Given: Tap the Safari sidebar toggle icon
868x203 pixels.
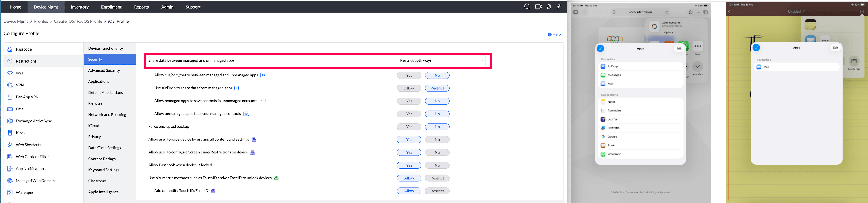Looking at the screenshot, I should click(x=576, y=12).
